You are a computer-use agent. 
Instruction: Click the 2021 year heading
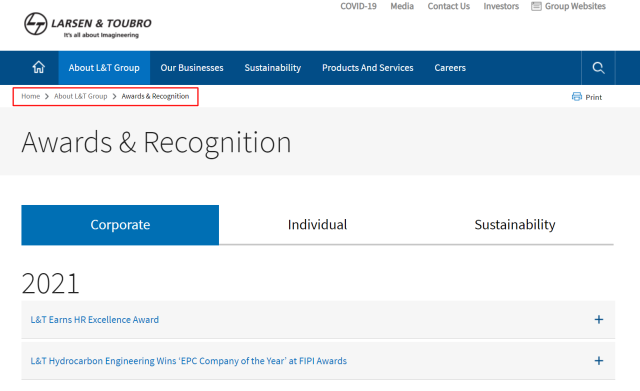(x=50, y=283)
